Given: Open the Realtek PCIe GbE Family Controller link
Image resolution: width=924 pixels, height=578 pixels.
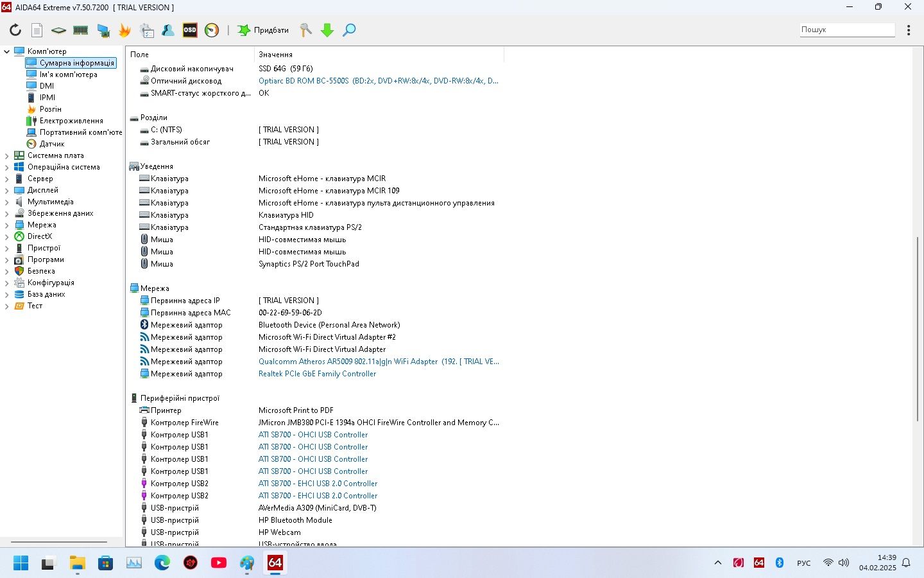Looking at the screenshot, I should point(317,374).
